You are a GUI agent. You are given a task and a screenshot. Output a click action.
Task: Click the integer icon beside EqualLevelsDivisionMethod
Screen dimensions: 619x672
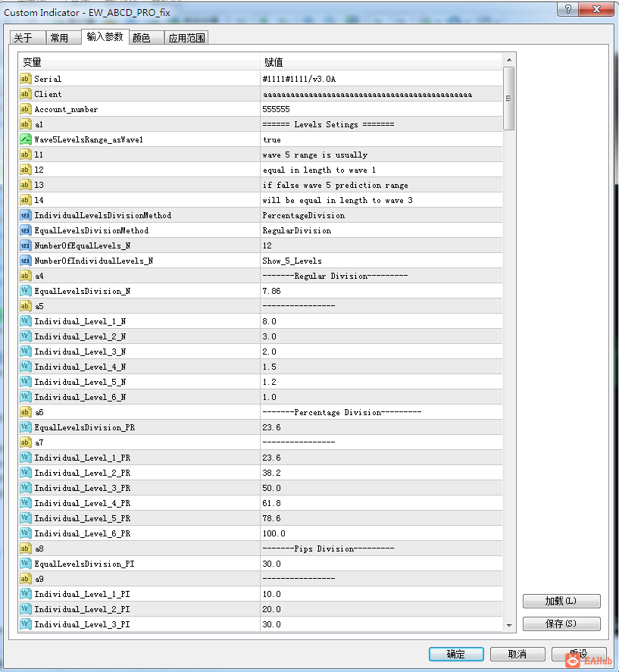[x=25, y=230]
